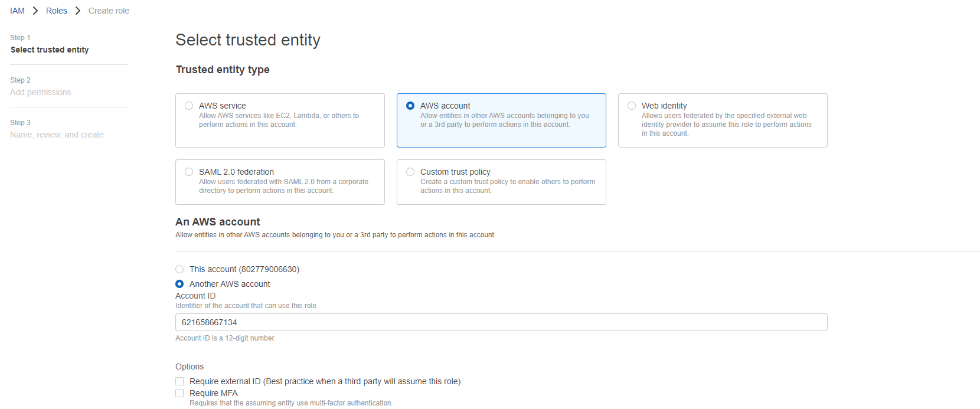The height and width of the screenshot is (409, 980).
Task: Jump to Step 3 Name, review, and create
Action: pos(57,135)
